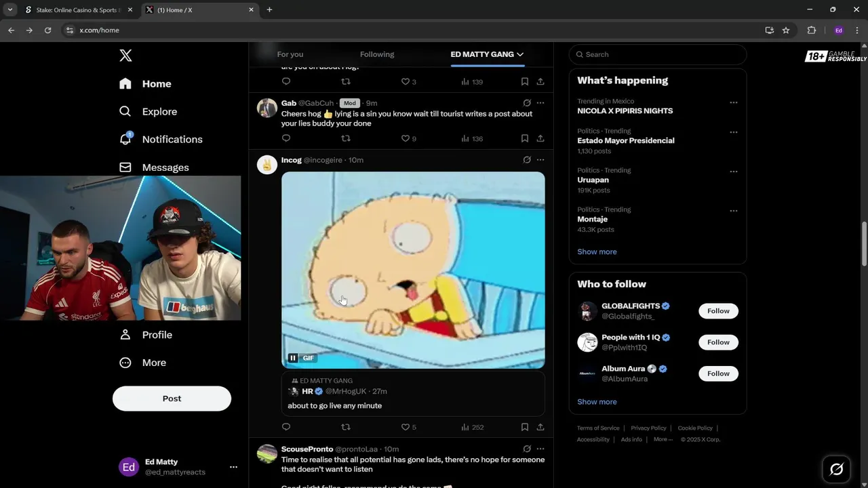Viewport: 868px width, 488px height.
Task: Reply to Incog's post
Action: (286, 427)
